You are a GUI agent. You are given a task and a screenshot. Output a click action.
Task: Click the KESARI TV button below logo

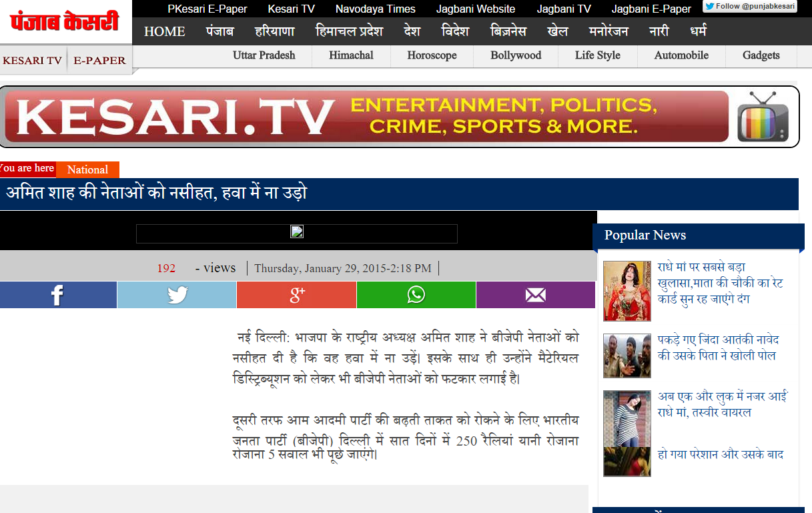pos(33,60)
